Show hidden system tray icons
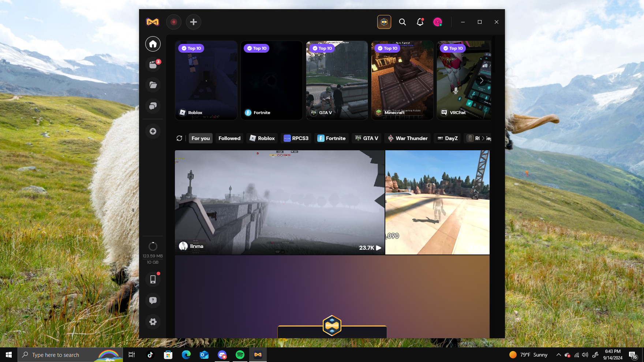The height and width of the screenshot is (362, 644). coord(558,355)
